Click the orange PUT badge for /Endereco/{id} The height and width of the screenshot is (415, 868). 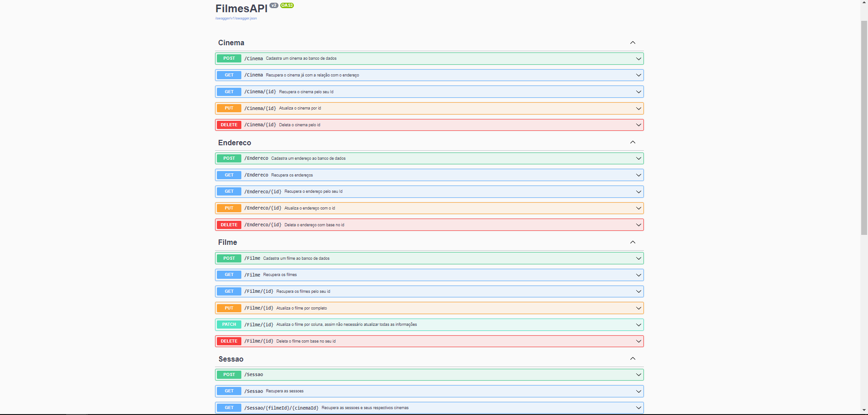pos(229,208)
